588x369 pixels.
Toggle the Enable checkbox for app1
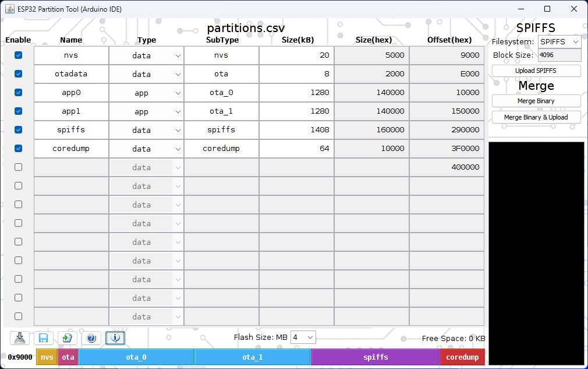(x=18, y=111)
